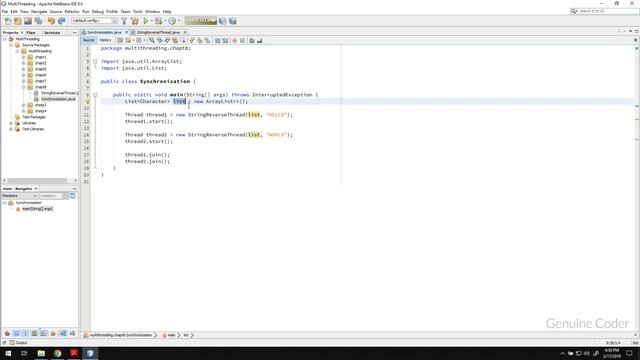
Task: Open the Navigate menu
Action: (x=39, y=11)
